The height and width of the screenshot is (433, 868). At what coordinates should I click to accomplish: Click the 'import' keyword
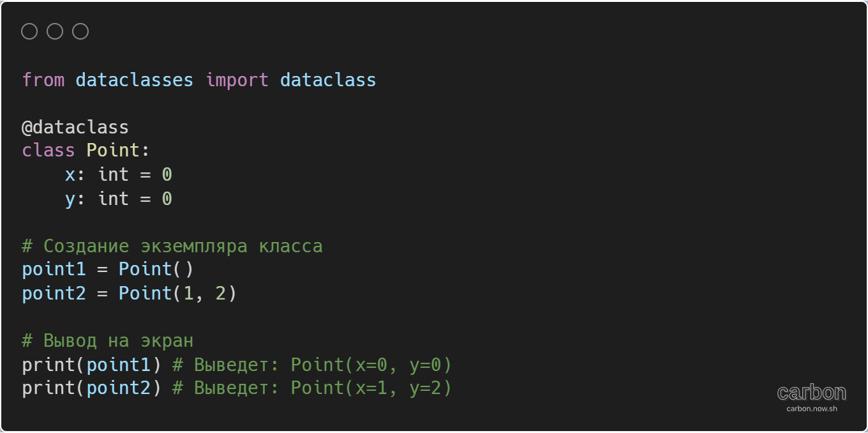237,80
